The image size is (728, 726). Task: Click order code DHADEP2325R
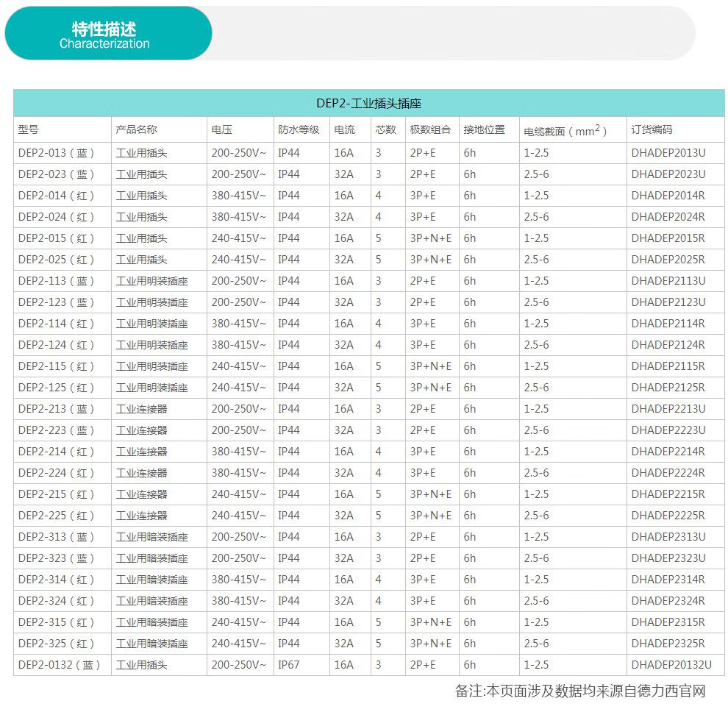[668, 644]
